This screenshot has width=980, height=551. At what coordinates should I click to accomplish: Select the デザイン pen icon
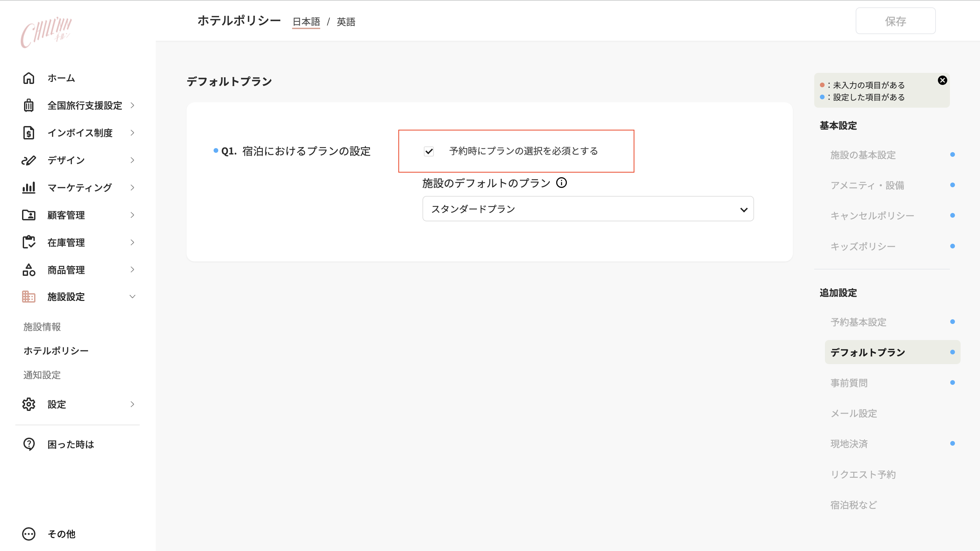[x=29, y=160]
